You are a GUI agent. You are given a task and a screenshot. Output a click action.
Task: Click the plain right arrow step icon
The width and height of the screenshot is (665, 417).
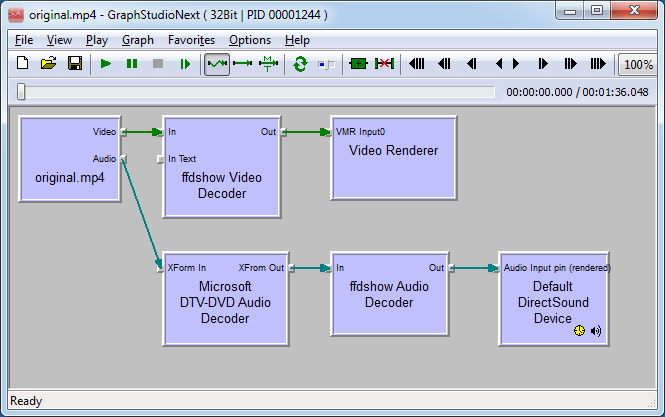tap(516, 64)
